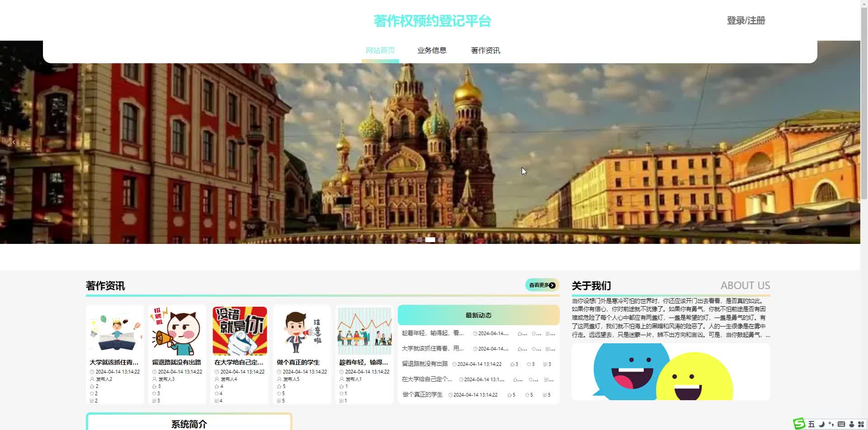
Task: Select the third carousel indicator dot
Action: tap(441, 240)
